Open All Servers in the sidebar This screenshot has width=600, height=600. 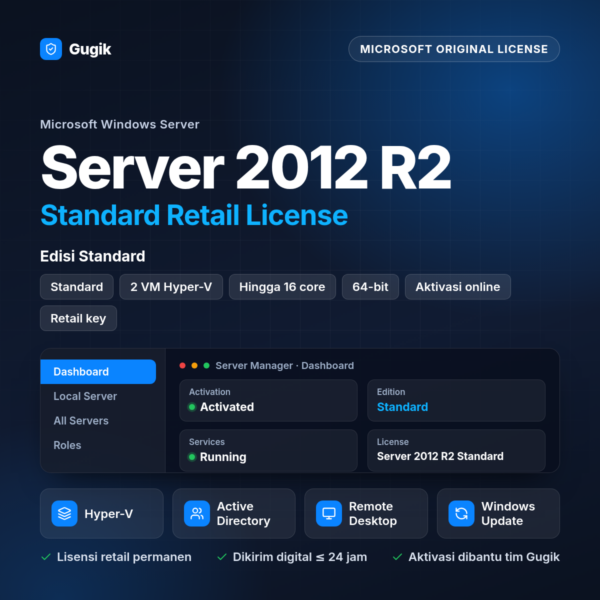click(x=81, y=421)
